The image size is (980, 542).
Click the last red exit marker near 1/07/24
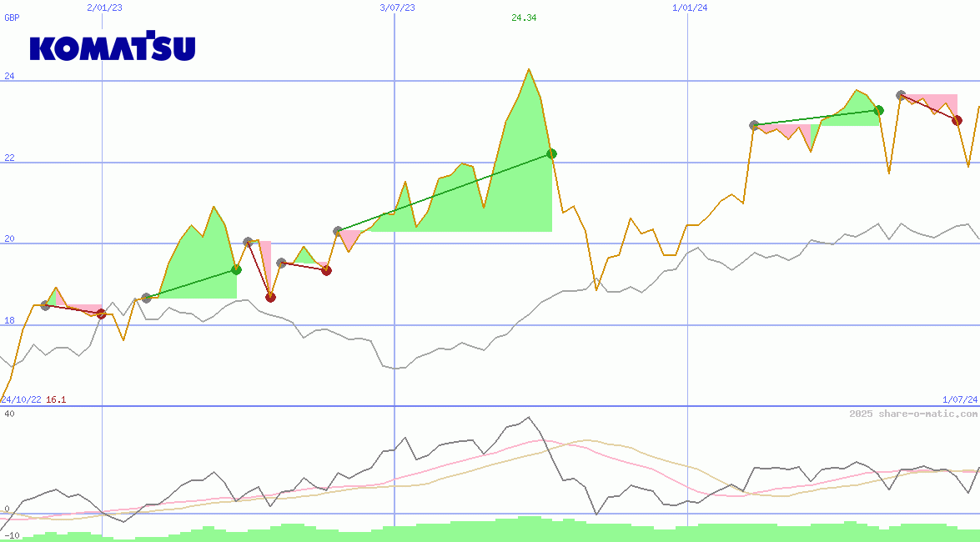(x=957, y=120)
